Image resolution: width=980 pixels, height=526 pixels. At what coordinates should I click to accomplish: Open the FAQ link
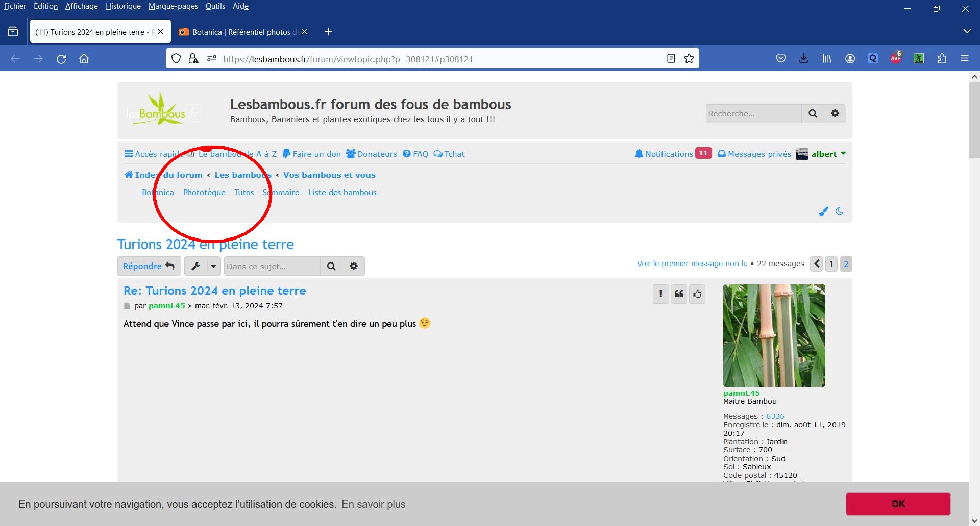(415, 154)
